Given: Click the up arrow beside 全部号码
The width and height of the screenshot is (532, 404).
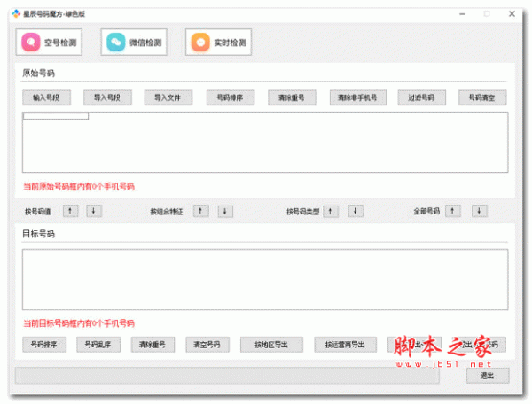Looking at the screenshot, I should [452, 211].
